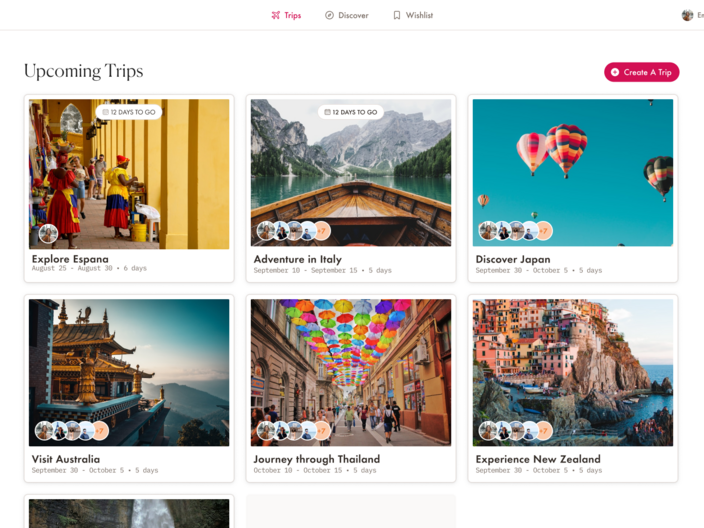Click the bookmark icon beside Wishlist

[397, 15]
